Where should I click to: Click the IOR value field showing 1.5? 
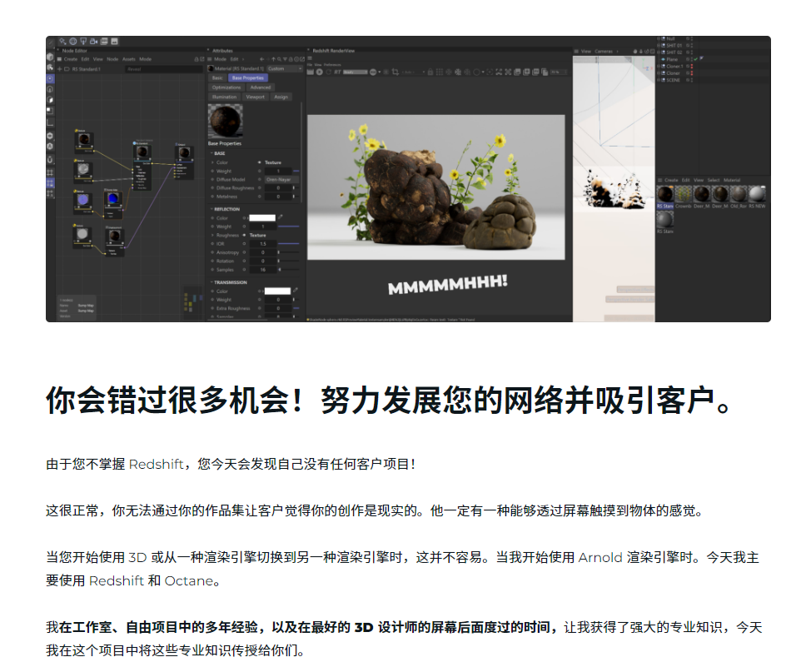coord(263,244)
